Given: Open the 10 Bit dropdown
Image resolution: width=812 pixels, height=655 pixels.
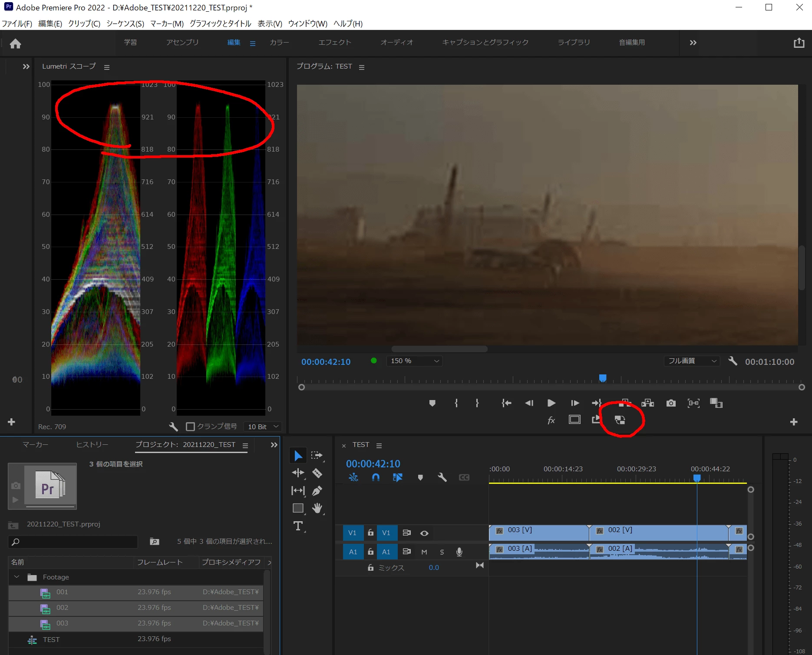Looking at the screenshot, I should point(262,427).
